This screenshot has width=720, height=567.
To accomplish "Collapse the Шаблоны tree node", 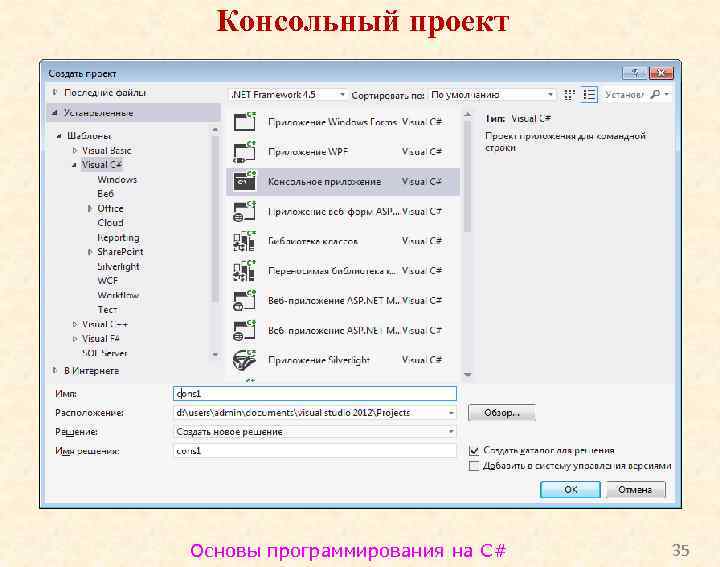I will [59, 136].
